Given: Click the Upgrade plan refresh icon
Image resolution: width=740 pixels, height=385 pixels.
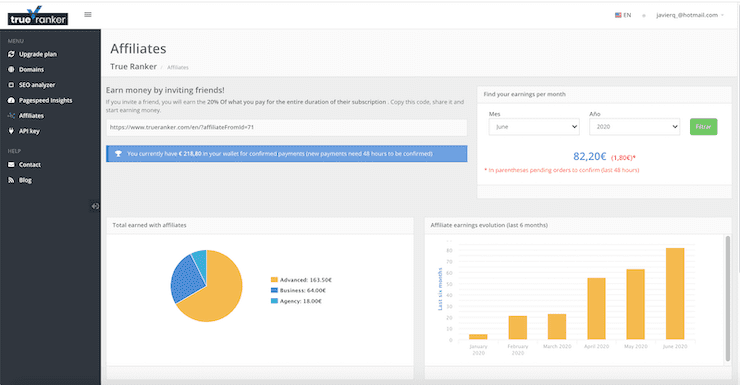Looking at the screenshot, I should click(x=11, y=54).
